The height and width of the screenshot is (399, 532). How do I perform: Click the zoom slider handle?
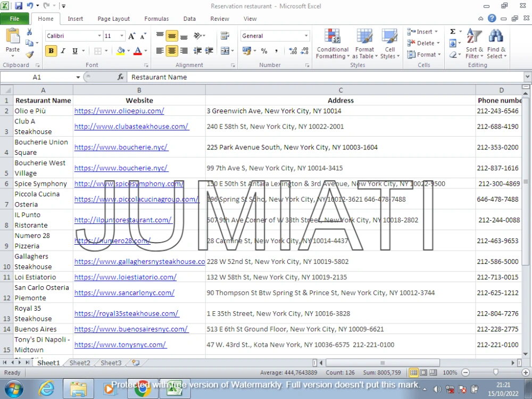(496, 372)
